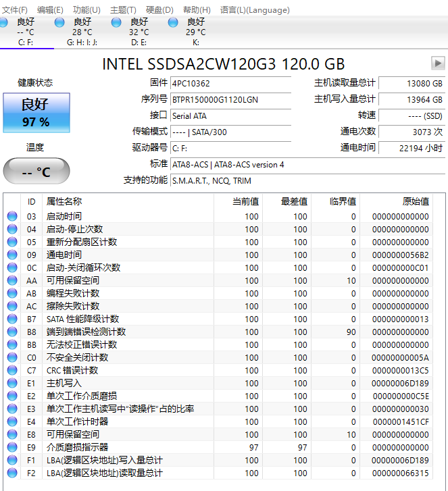Click the status orb for C7 CRC 错误计数

(12, 370)
